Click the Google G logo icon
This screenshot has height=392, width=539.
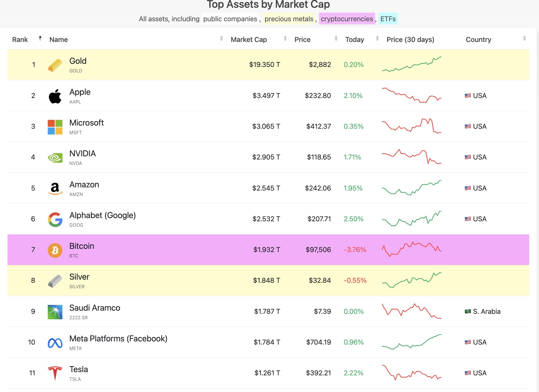pos(55,220)
